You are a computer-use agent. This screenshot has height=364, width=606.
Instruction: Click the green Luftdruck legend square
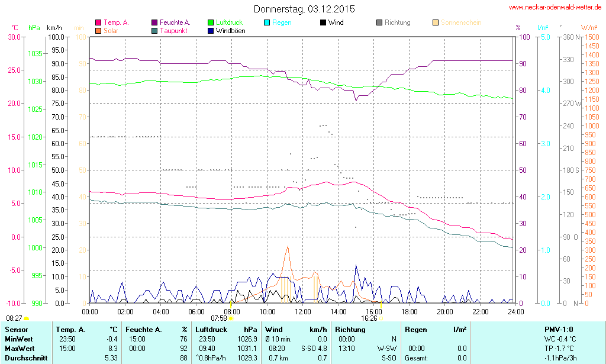point(211,23)
